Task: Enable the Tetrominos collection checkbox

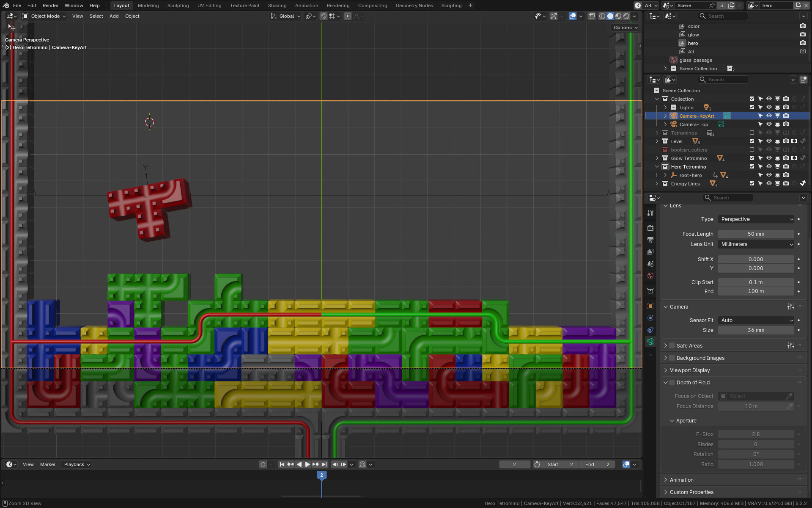Action: point(752,133)
